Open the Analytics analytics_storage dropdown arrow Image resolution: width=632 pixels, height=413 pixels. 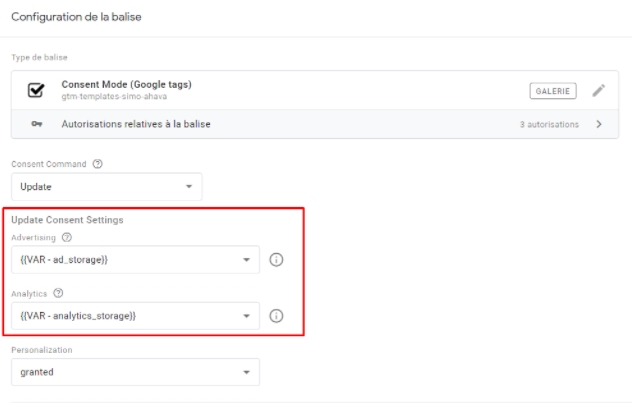pos(246,316)
